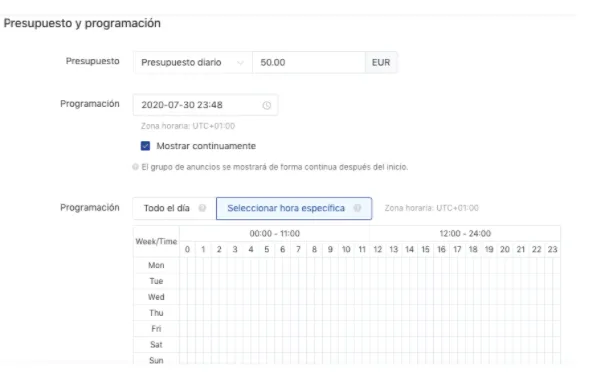Click the Wed row label
Image resolution: width=595 pixels, height=388 pixels.
[x=156, y=297]
